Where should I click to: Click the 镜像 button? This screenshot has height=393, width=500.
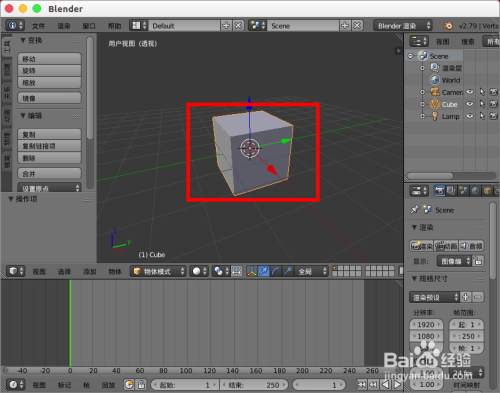[x=49, y=98]
